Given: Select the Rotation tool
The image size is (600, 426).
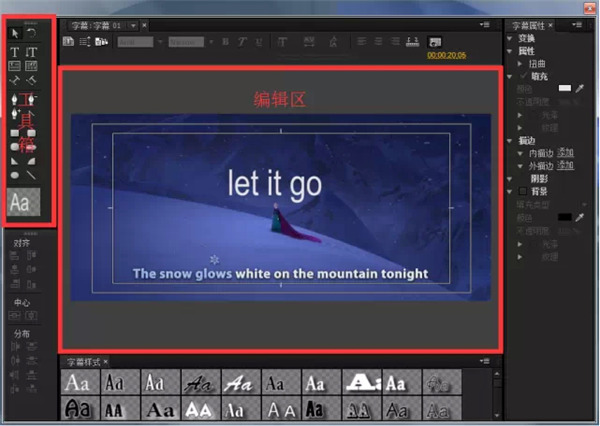Looking at the screenshot, I should pyautogui.click(x=31, y=33).
